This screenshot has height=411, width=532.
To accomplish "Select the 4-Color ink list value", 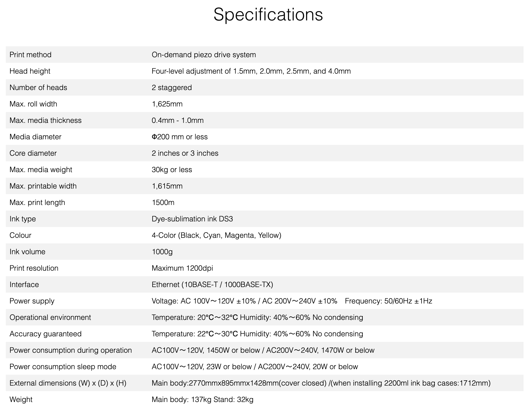I will [x=216, y=235].
